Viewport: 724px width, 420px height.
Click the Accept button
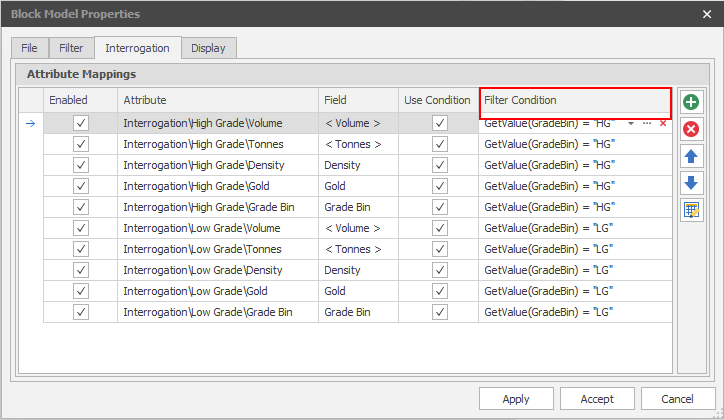(x=597, y=399)
